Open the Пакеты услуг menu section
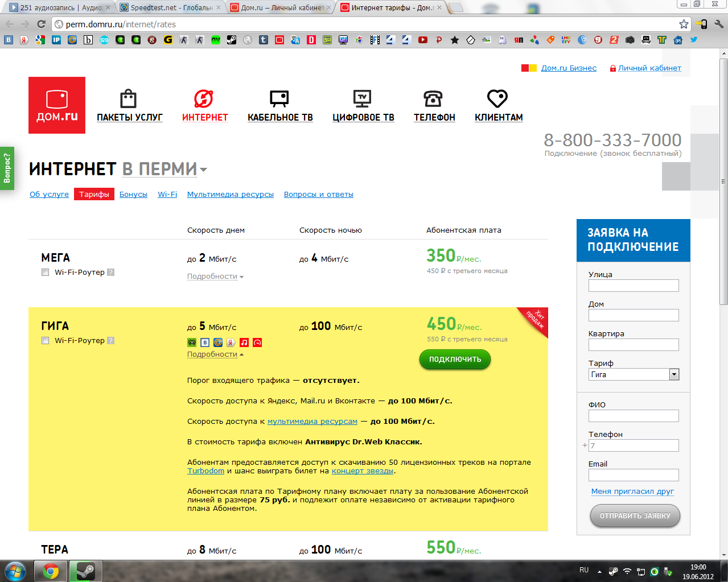 click(130, 106)
